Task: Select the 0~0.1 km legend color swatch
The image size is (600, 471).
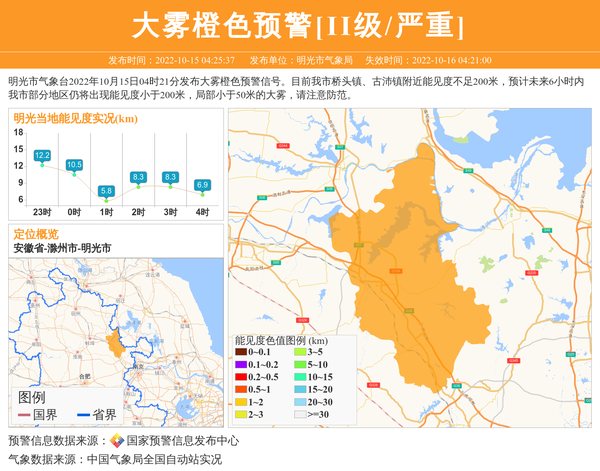Action: tap(241, 352)
